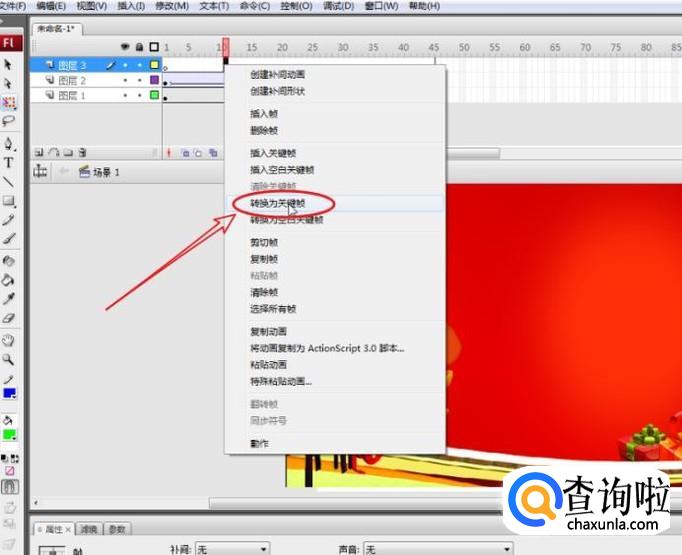Select the Hand tool
Viewport: 682px width, 555px height.
click(x=8, y=340)
